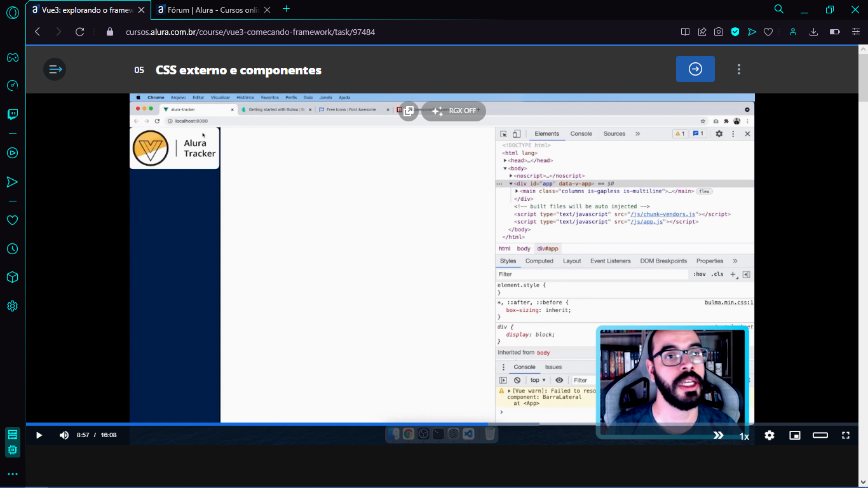The height and width of the screenshot is (488, 868).
Task: Change the 1x playback speed
Action: pyautogui.click(x=744, y=437)
